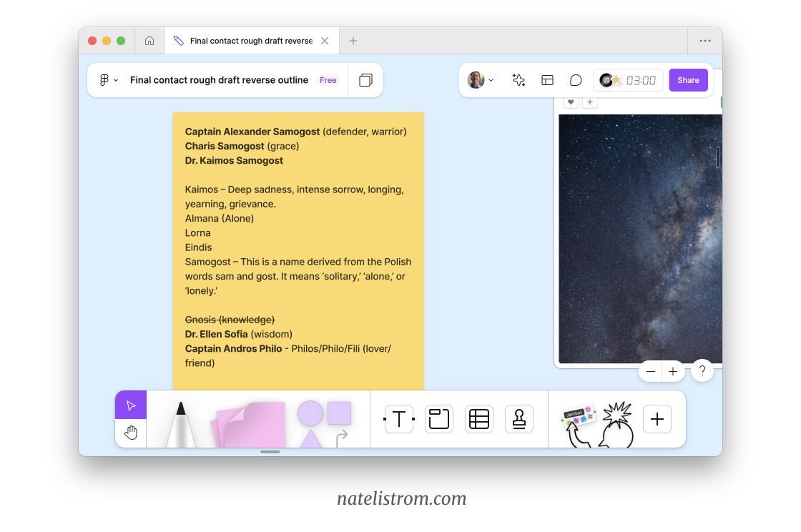The height and width of the screenshot is (532, 801).
Task: Grab the toolbar handle bar below the tools
Action: 270,452
